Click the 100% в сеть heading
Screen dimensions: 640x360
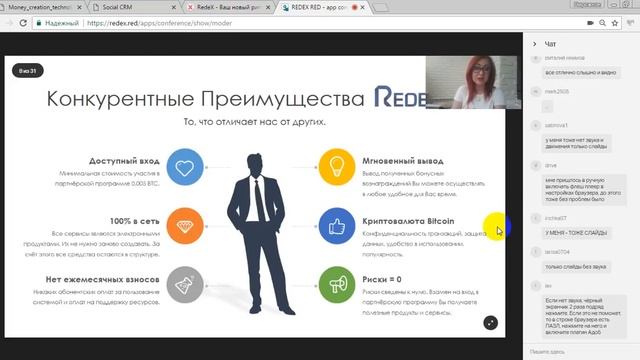click(x=135, y=221)
